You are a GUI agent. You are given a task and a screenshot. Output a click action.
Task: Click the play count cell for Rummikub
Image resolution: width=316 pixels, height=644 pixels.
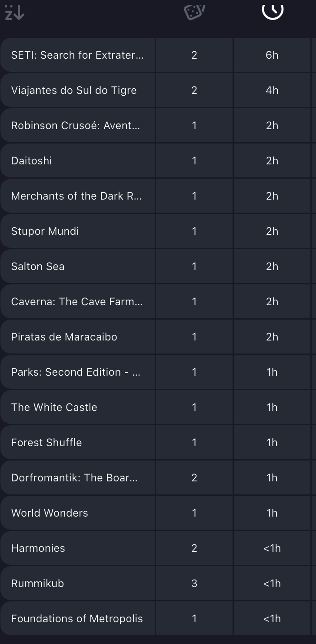coord(194,584)
